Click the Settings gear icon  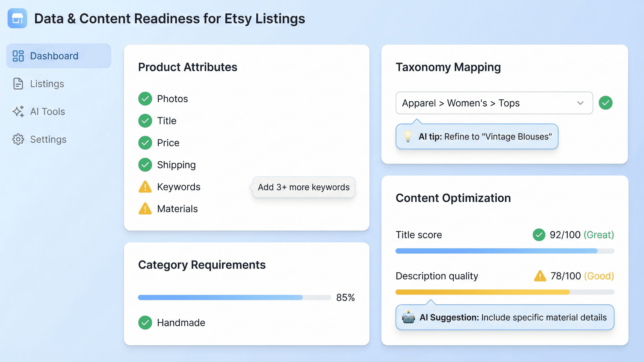pyautogui.click(x=18, y=139)
